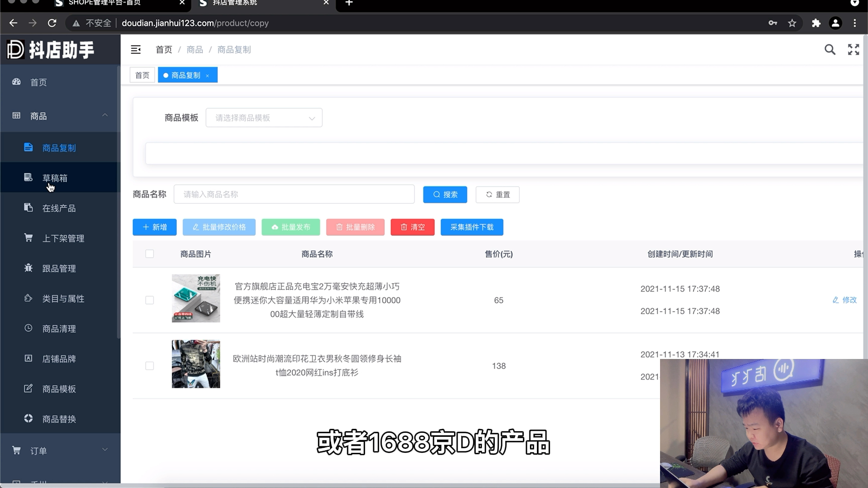Click the 商品清理 sidebar entry
The image size is (868, 488).
coord(58,328)
